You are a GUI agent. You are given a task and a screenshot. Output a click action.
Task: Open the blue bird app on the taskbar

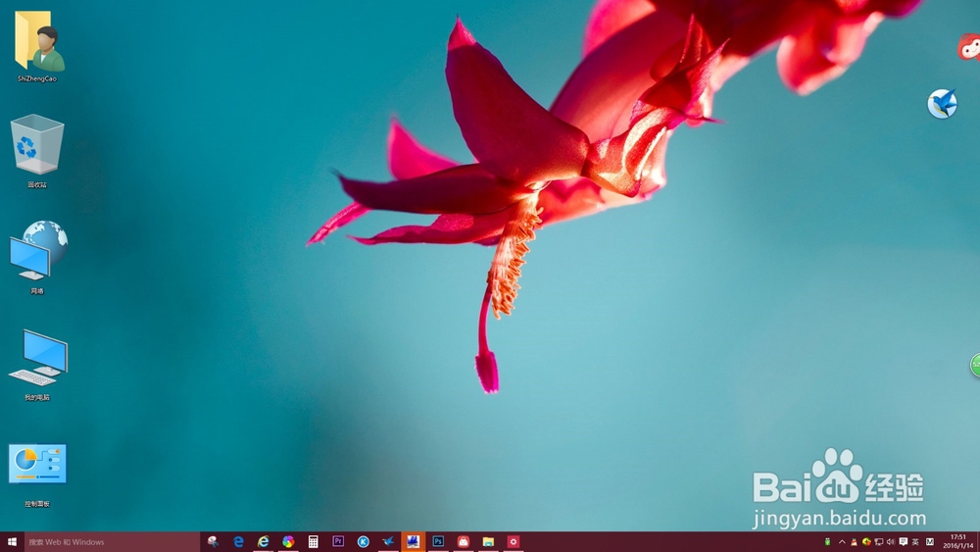point(388,542)
